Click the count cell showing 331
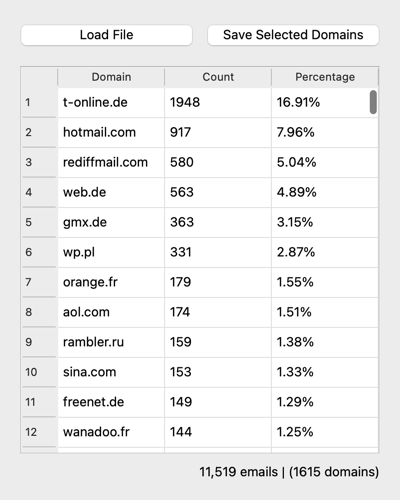 (x=218, y=252)
